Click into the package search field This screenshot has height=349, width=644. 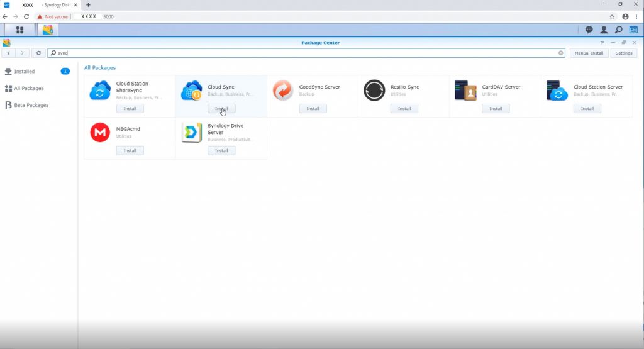pyautogui.click(x=306, y=53)
